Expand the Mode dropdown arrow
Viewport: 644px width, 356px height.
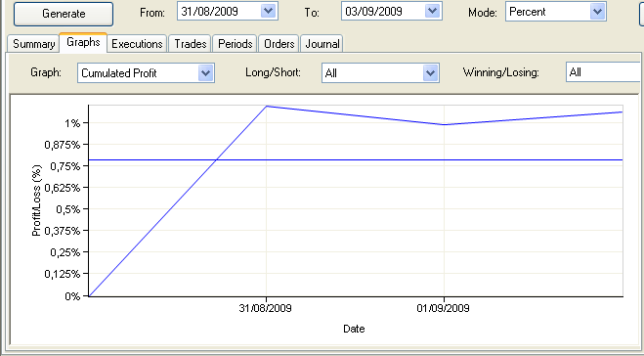597,12
